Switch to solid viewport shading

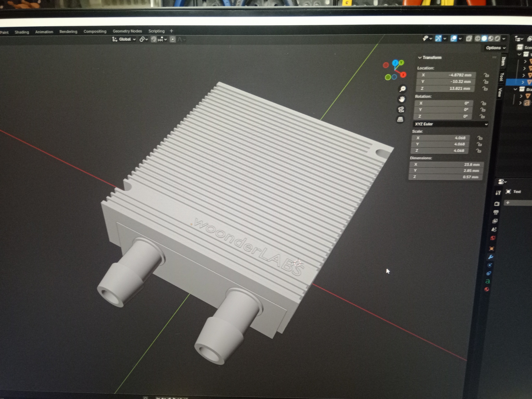pyautogui.click(x=484, y=38)
